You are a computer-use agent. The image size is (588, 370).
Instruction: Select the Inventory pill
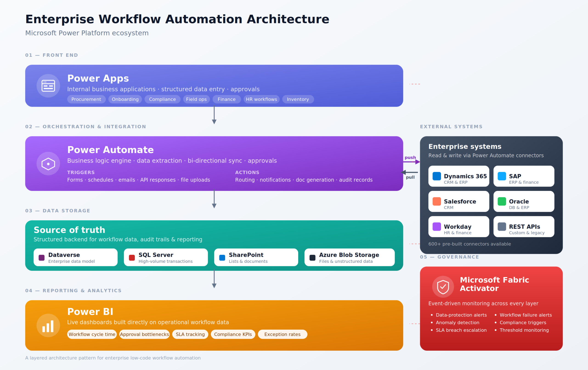(x=298, y=99)
